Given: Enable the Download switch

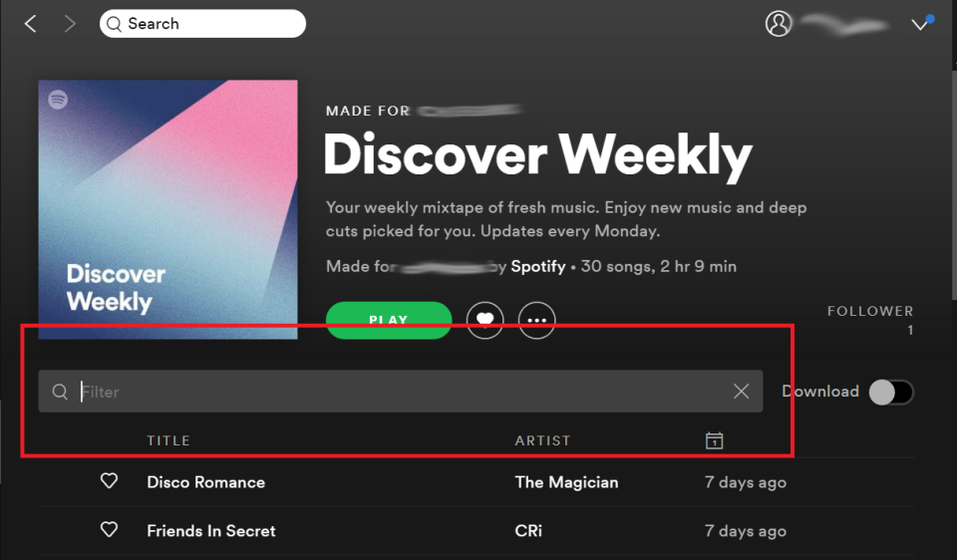Looking at the screenshot, I should [891, 392].
